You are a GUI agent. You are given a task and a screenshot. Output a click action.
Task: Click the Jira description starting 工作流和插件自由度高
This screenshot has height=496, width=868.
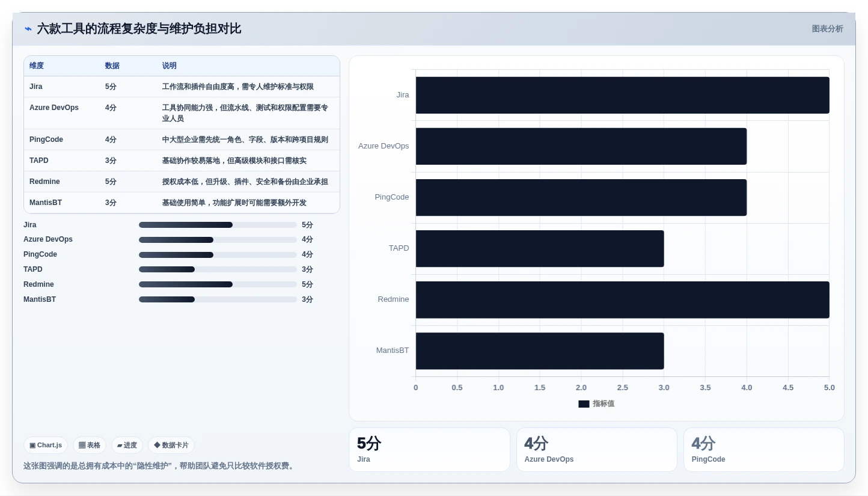(x=238, y=87)
